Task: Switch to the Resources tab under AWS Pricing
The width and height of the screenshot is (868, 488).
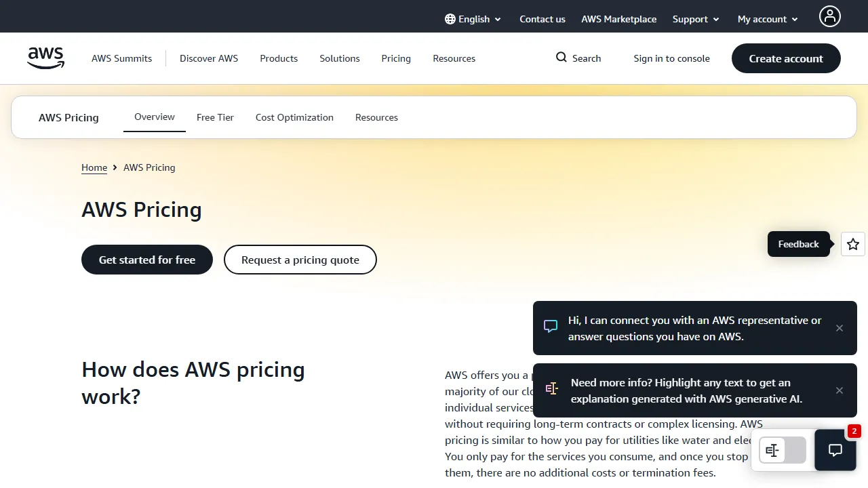Action: (376, 117)
